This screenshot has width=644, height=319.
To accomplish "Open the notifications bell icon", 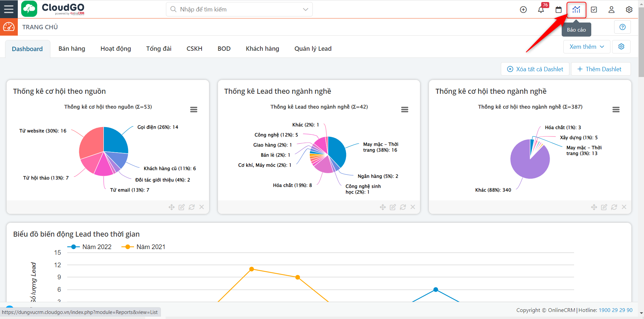I will 541,10.
